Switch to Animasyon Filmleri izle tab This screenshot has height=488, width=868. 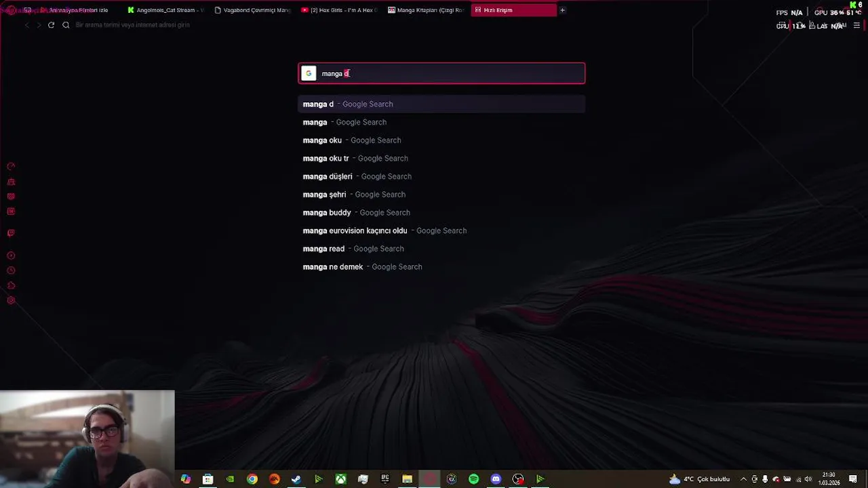(78, 10)
